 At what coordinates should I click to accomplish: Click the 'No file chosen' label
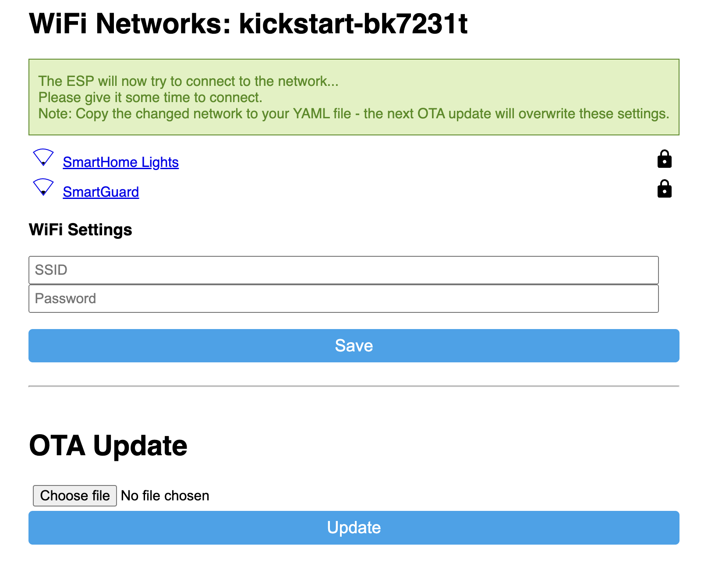tap(164, 496)
